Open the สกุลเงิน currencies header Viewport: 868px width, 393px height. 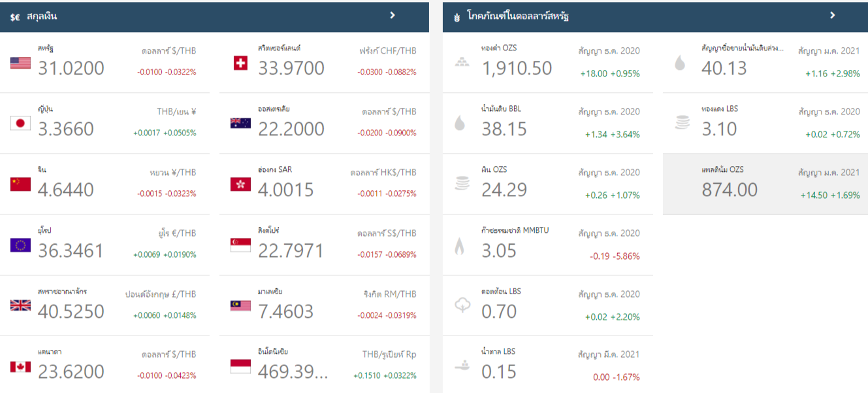(42, 16)
